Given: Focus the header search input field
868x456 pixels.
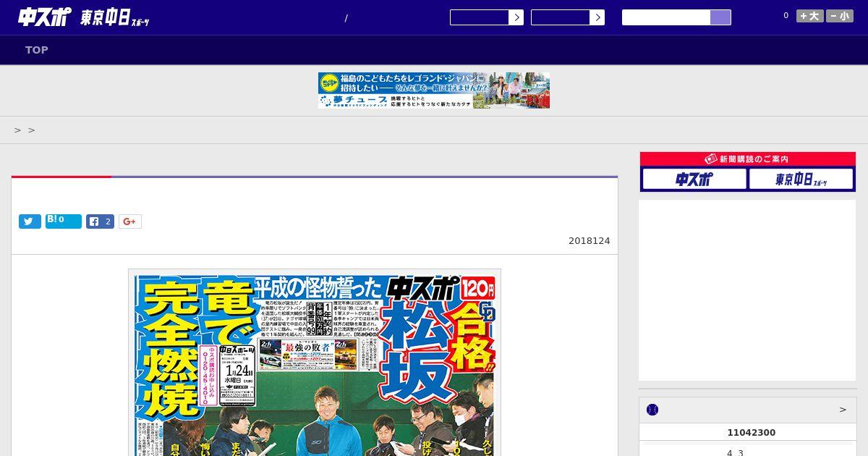Looking at the screenshot, I should pyautogui.click(x=666, y=17).
